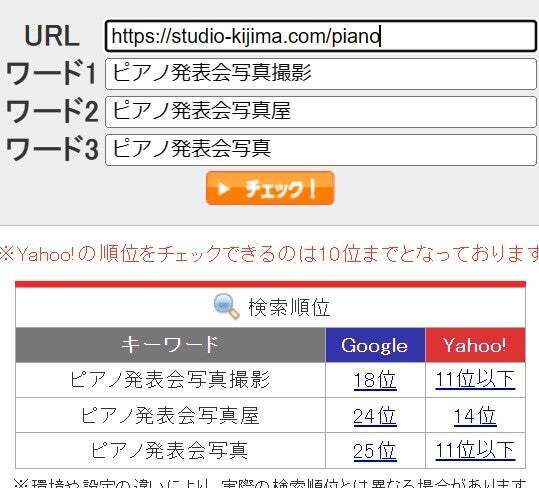Click the magnifying glass search rank icon
This screenshot has width=539, height=488.
[226, 307]
